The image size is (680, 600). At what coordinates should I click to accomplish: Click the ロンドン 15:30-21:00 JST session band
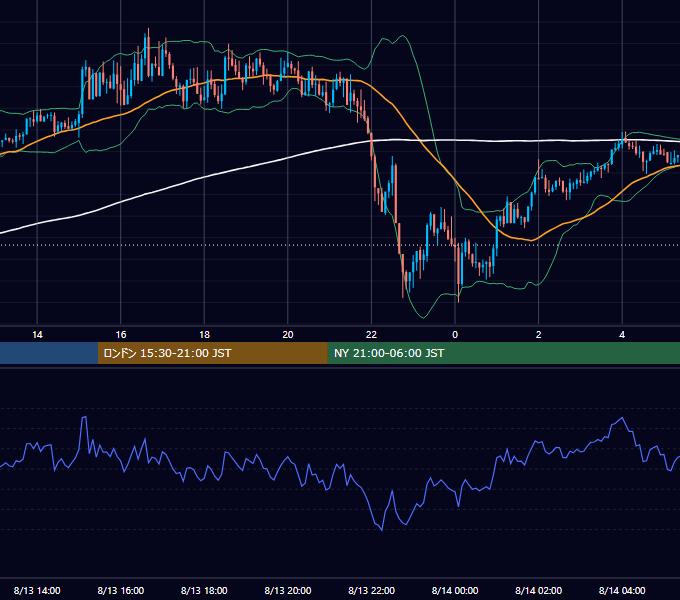click(x=212, y=353)
